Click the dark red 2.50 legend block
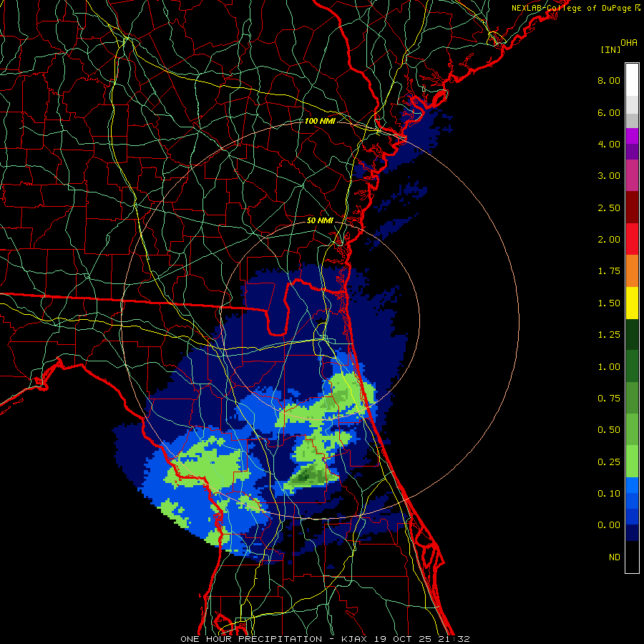This screenshot has width=644, height=644. [x=632, y=208]
